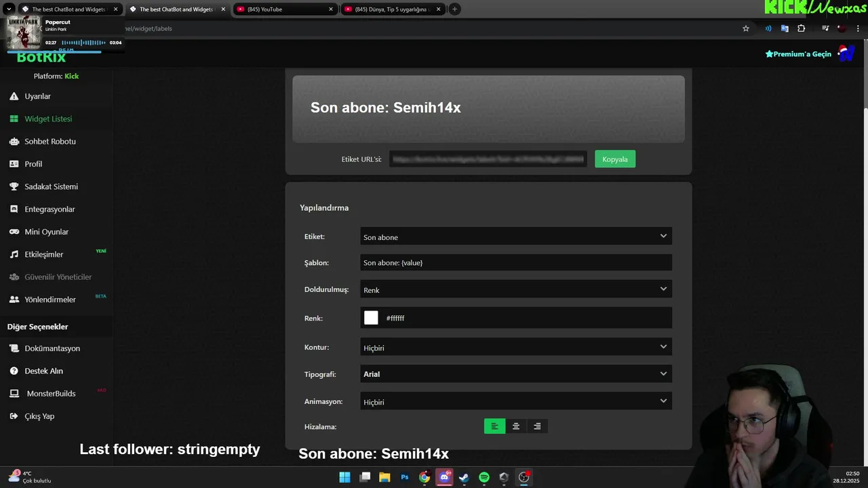Screen dimensions: 868x488
Task: Click the weather widget showing 4°C
Action: (x=30, y=476)
